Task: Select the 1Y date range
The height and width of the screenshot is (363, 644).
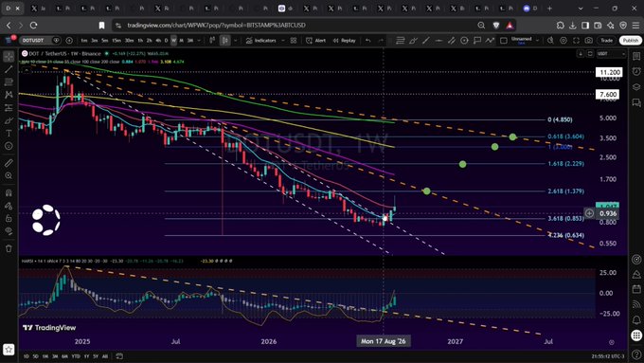Action: (86, 356)
